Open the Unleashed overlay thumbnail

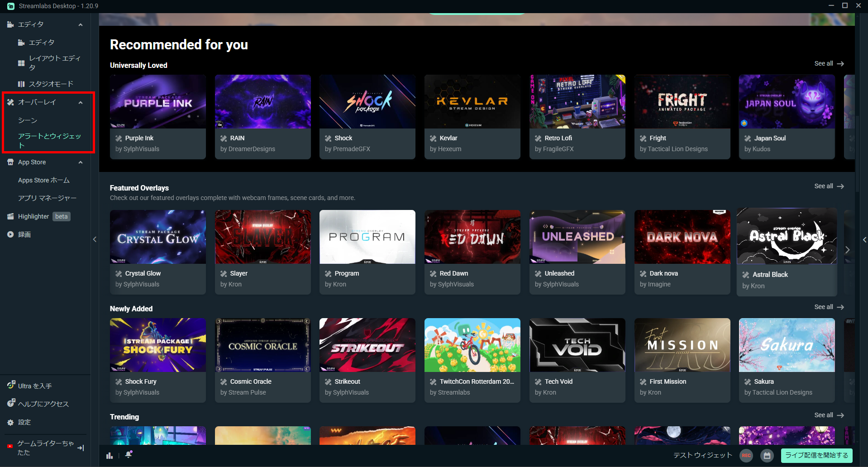577,237
